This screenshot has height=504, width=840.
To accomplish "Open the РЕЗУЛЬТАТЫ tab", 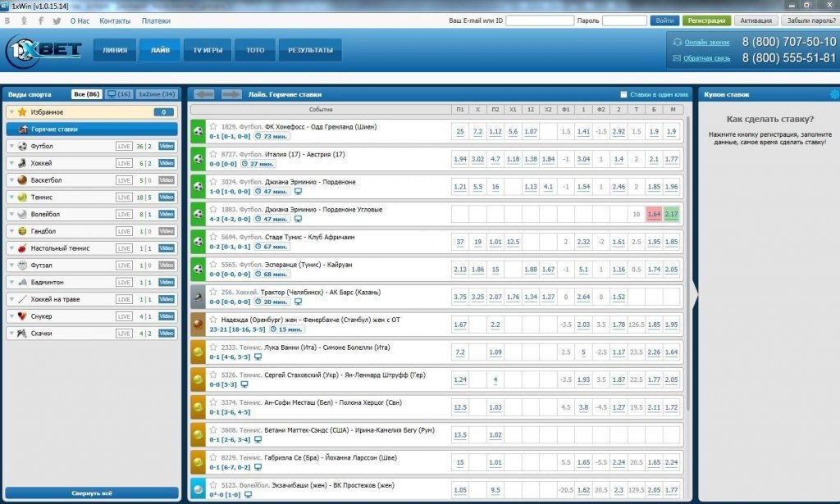I will 310,50.
